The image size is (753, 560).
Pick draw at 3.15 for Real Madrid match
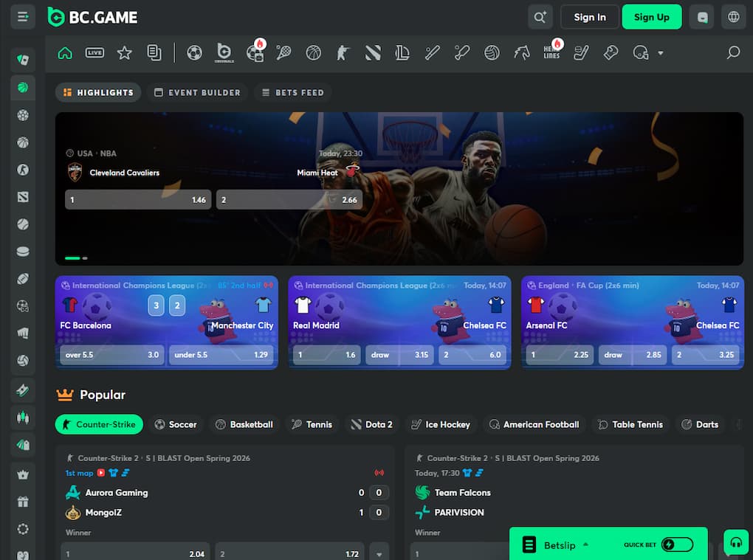399,355
